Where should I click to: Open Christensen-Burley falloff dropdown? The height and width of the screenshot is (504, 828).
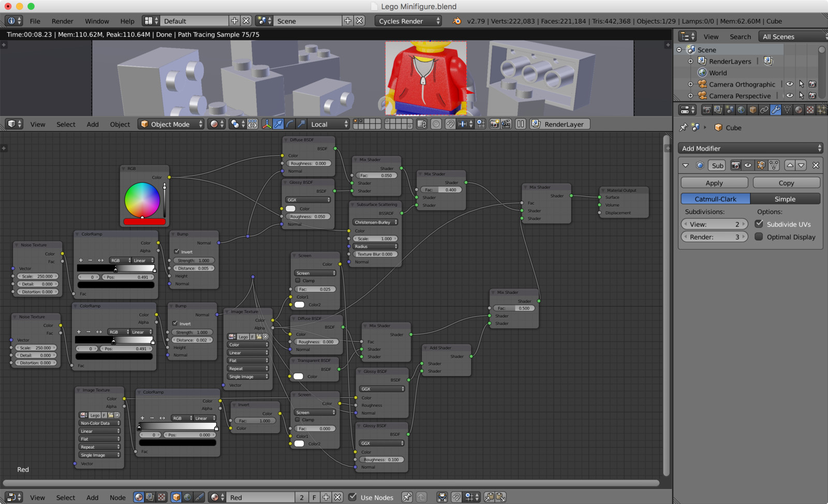tap(375, 222)
